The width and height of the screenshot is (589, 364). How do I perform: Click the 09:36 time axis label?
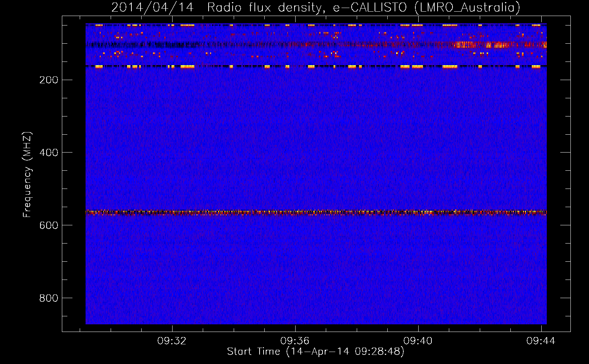[x=294, y=341]
